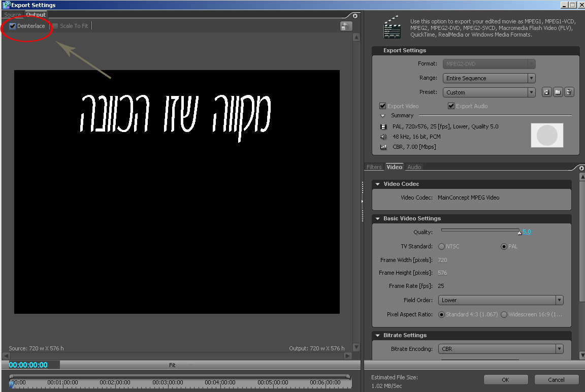Collapse the Basic Video Settings section

[378, 218]
